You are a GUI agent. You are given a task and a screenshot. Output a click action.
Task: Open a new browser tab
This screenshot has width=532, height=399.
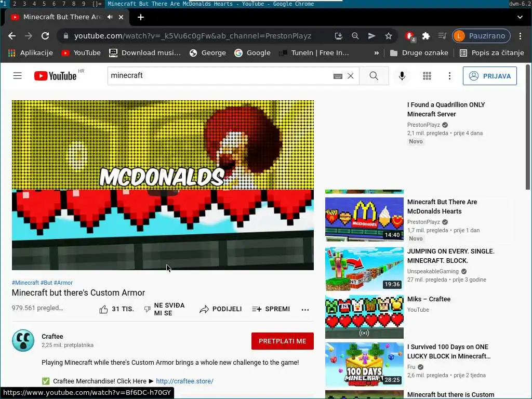pos(140,17)
